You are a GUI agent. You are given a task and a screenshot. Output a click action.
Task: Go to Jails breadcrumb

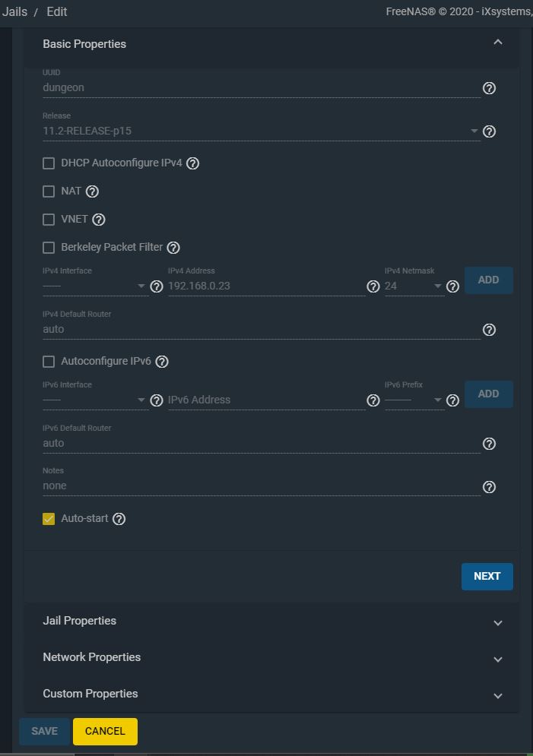15,11
